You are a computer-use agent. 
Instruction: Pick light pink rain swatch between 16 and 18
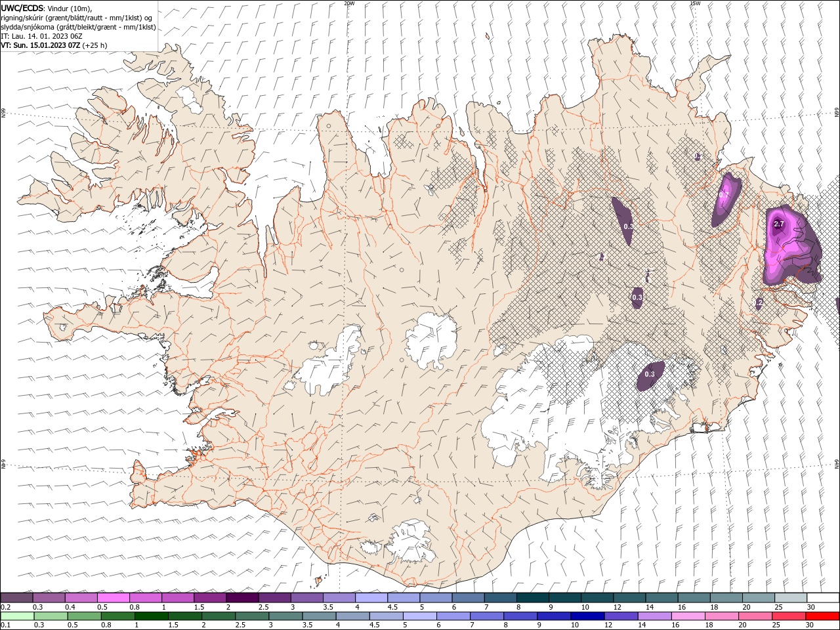(687, 616)
